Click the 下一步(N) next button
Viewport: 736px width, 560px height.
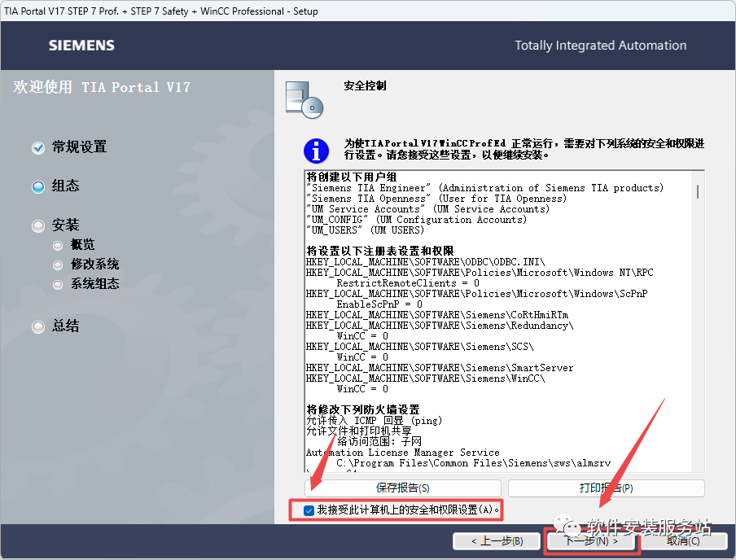(590, 541)
